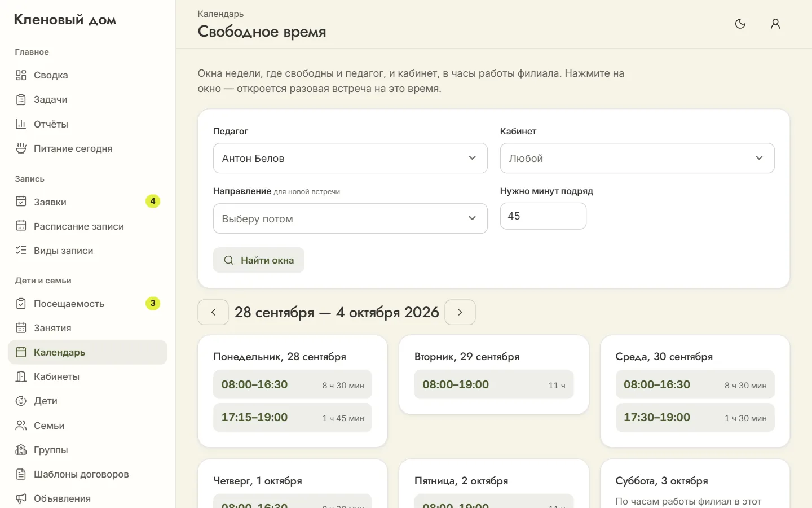Go to previous week arrow

click(213, 312)
